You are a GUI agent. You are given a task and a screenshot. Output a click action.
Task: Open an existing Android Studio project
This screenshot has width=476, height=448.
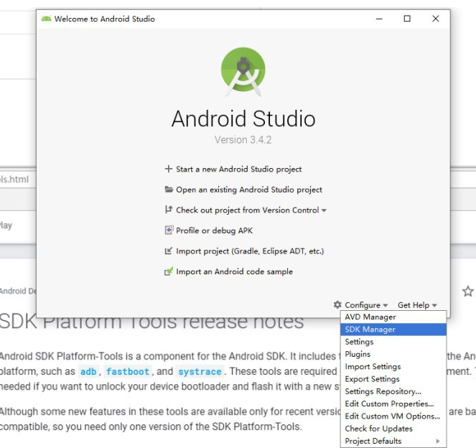(249, 190)
